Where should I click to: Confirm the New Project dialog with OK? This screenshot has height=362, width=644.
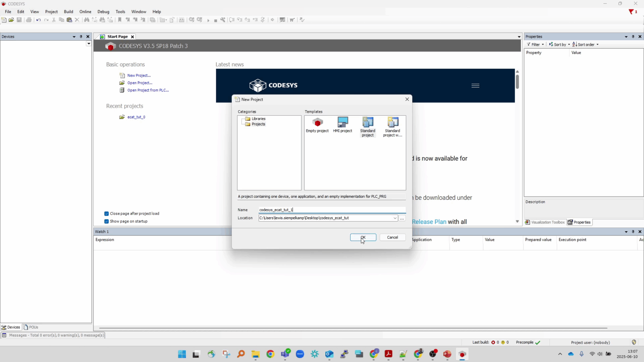coord(363,238)
